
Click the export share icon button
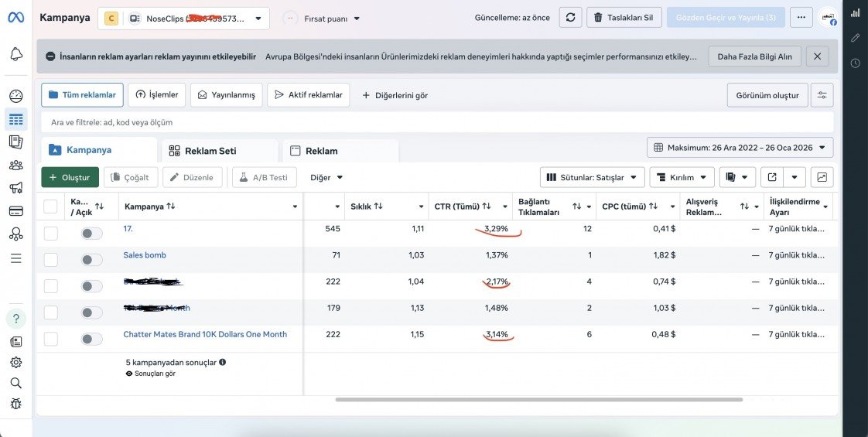(771, 178)
